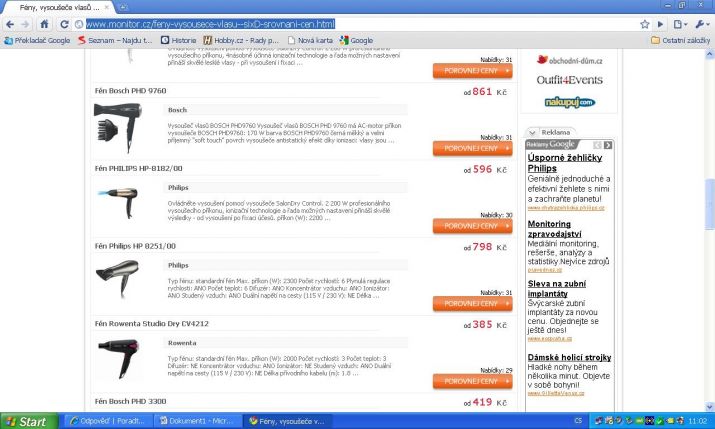Open nakupuj.com shop logo

[x=570, y=102]
